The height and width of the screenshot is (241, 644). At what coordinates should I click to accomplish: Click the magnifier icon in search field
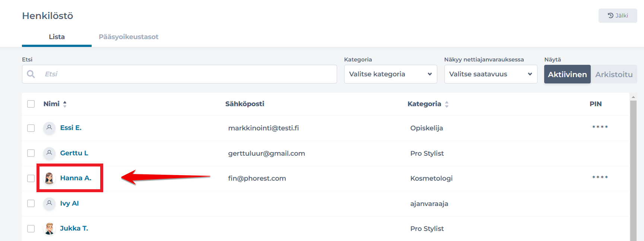pos(31,74)
